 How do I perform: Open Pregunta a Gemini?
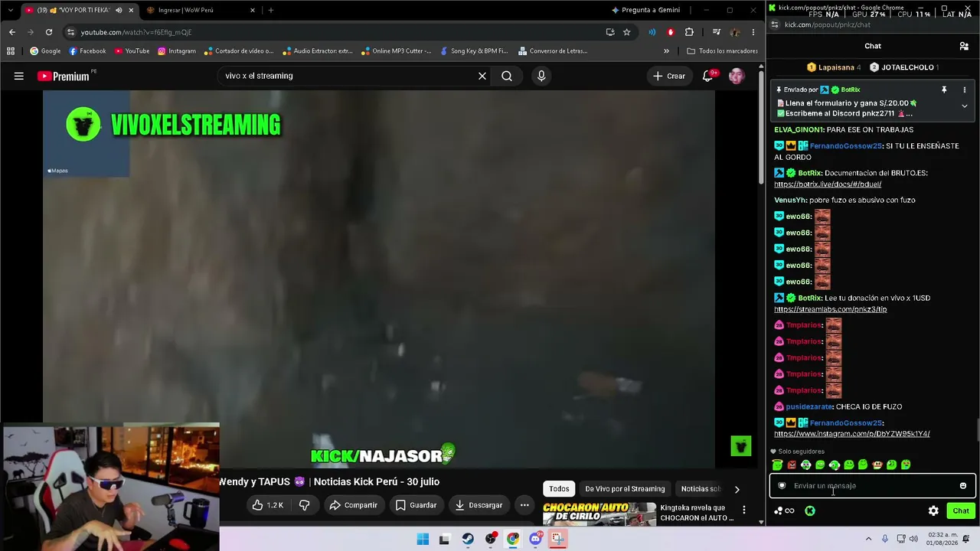[x=645, y=10]
